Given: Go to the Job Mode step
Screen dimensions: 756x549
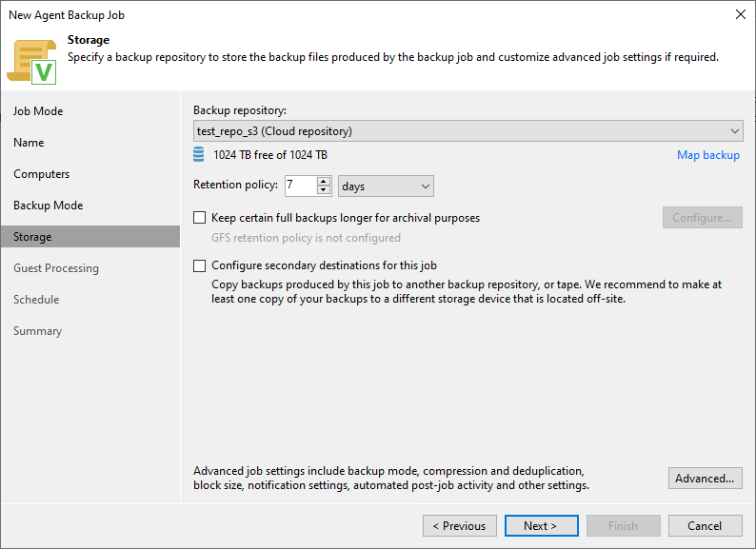Looking at the screenshot, I should point(38,111).
